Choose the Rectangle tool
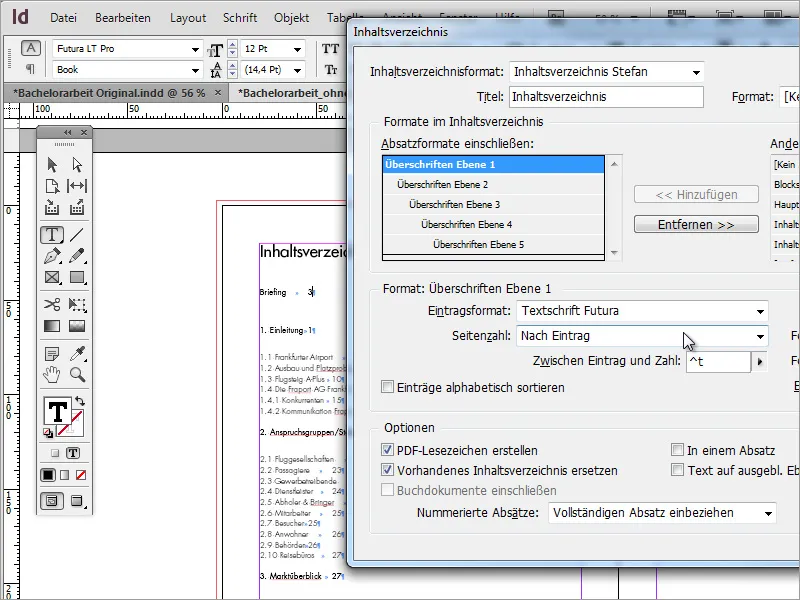Screen dimensions: 800x600 pyautogui.click(x=77, y=277)
